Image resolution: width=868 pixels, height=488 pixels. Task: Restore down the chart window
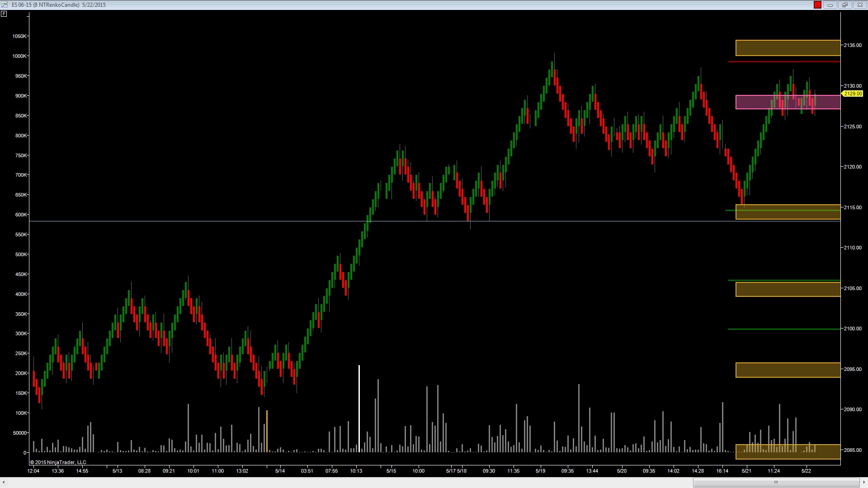tap(844, 5)
